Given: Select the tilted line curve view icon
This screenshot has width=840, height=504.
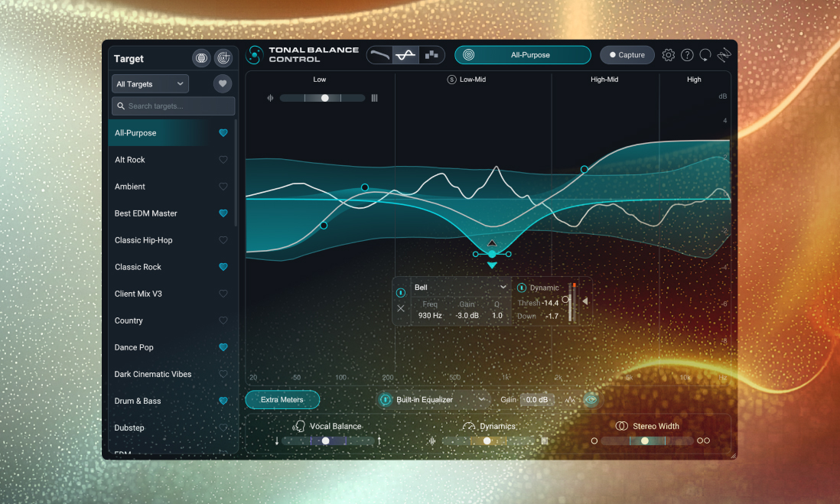Looking at the screenshot, I should 379,54.
